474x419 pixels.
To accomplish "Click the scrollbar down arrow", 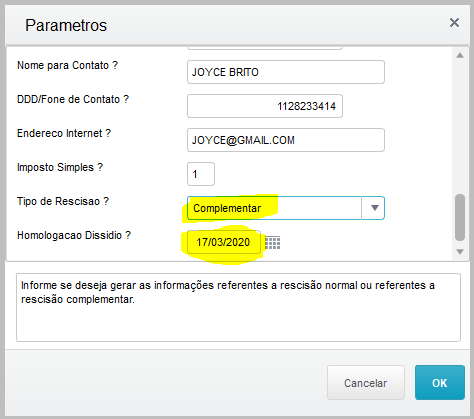I will (x=460, y=252).
